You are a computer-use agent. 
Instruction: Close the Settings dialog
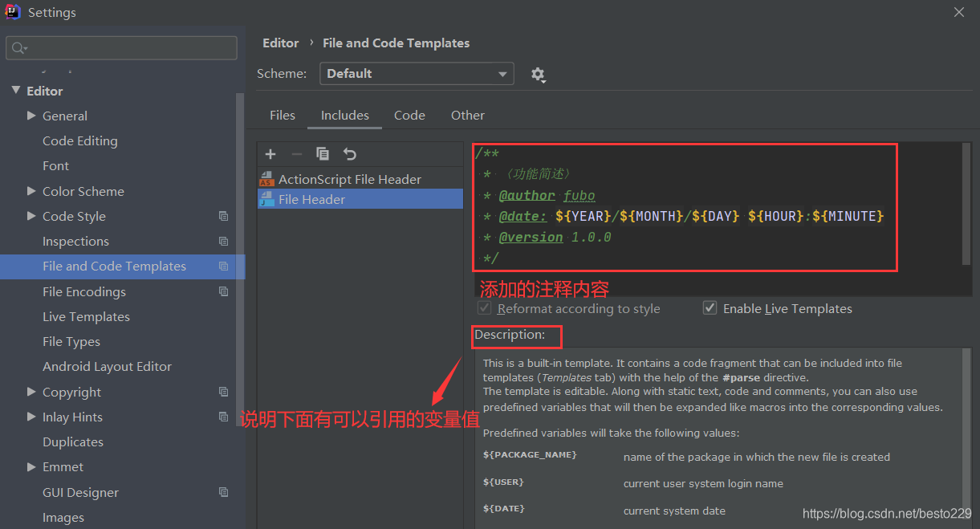[x=959, y=12]
